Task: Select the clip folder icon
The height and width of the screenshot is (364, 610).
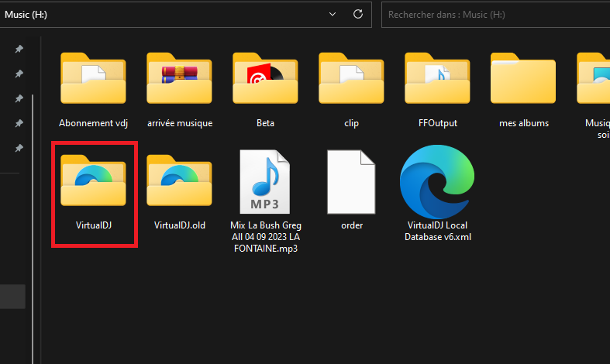Action: (x=351, y=78)
